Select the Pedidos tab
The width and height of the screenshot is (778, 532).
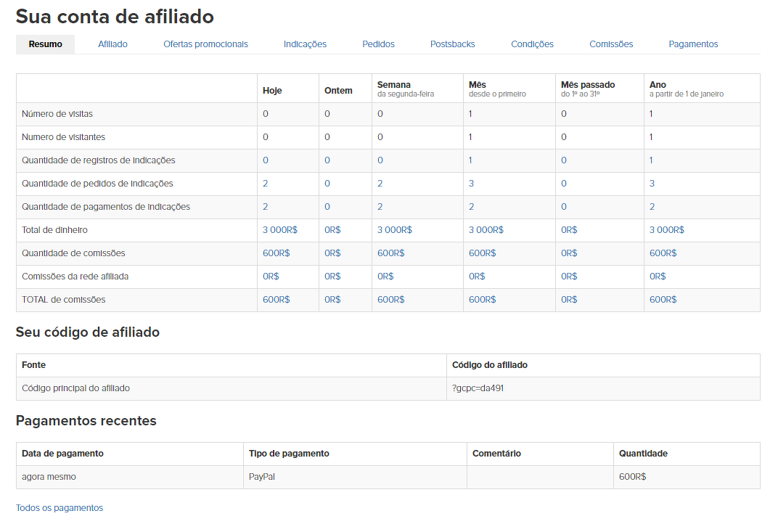point(378,44)
